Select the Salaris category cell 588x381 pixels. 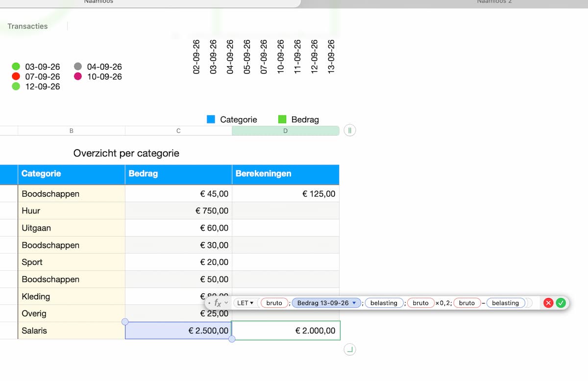pyautogui.click(x=72, y=331)
